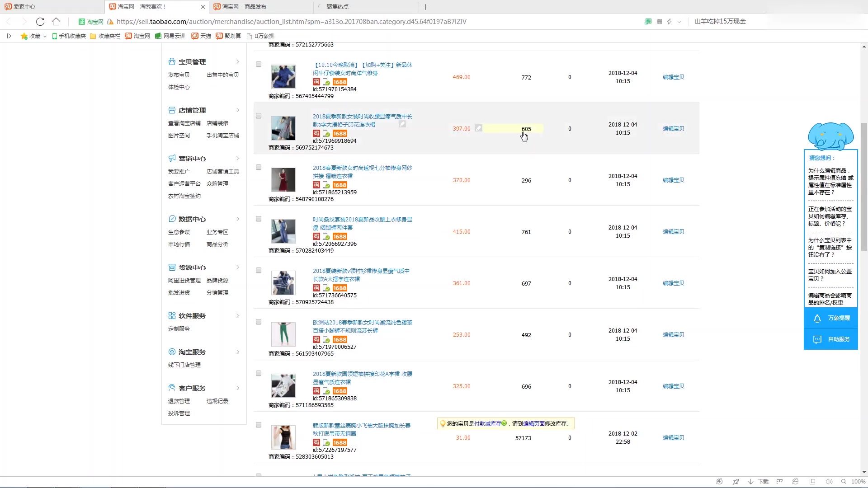The image size is (868, 488).
Task: Click the page vertical scrollbar thumb
Action: (x=864, y=187)
